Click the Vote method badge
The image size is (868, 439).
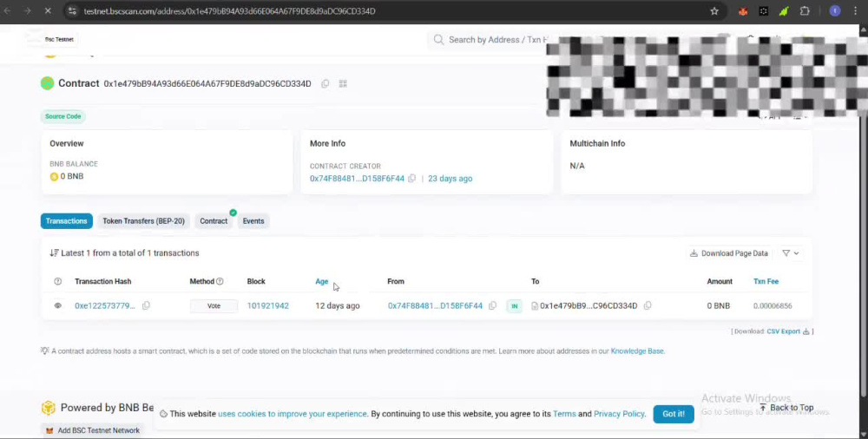point(214,305)
